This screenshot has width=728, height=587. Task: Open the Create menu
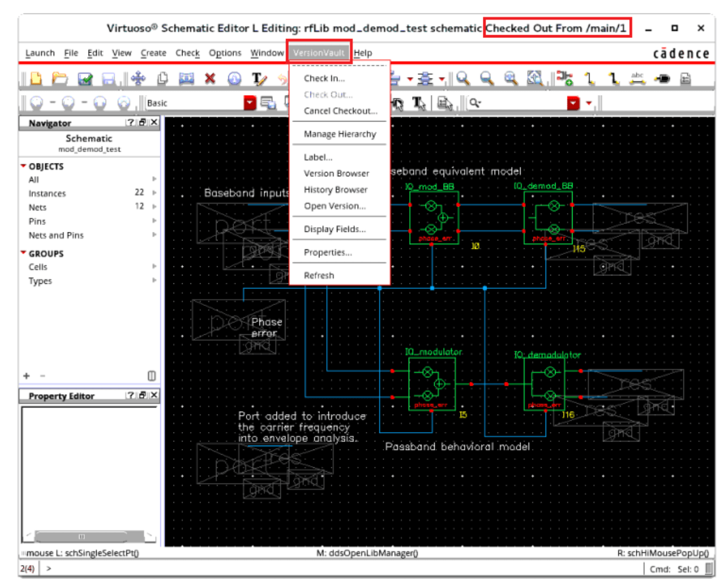[x=153, y=53]
